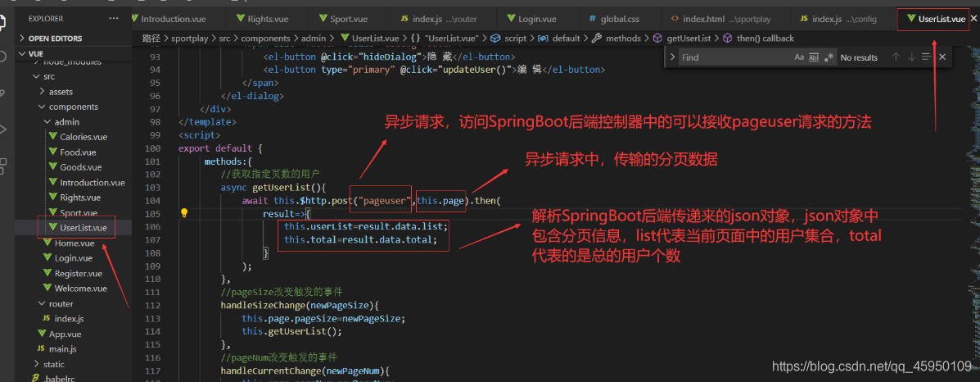Viewport: 980px width, 382px height.
Task: Open index.js under the router folder
Action: click(x=62, y=319)
